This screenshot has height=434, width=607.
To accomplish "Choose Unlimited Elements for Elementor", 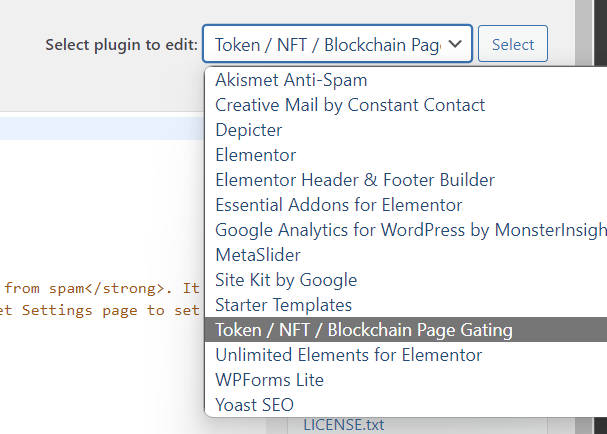I will [x=406, y=355].
